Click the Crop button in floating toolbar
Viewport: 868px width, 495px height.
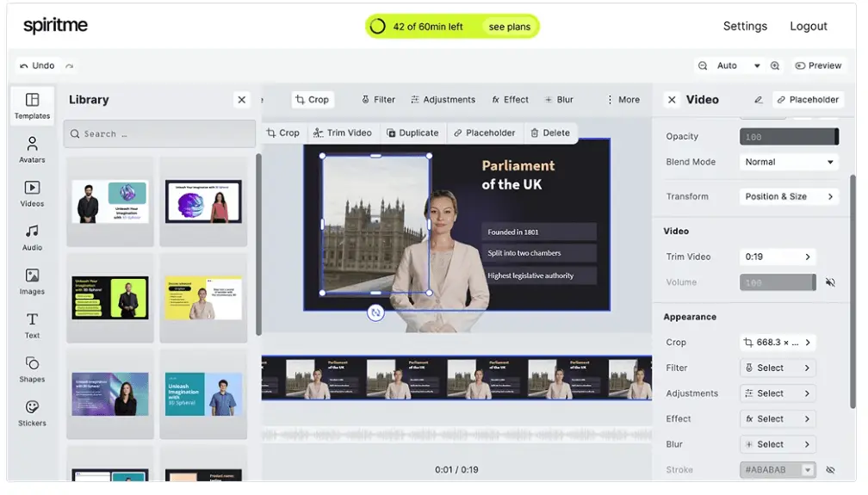282,133
